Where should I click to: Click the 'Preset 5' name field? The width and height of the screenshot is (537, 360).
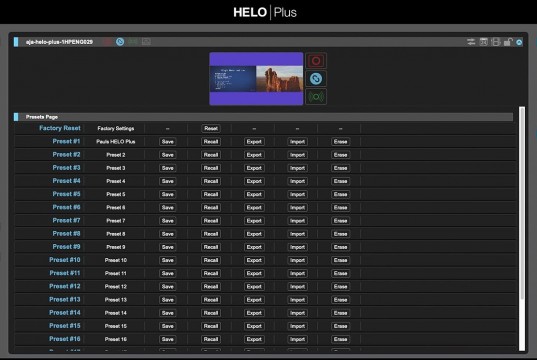116,195
